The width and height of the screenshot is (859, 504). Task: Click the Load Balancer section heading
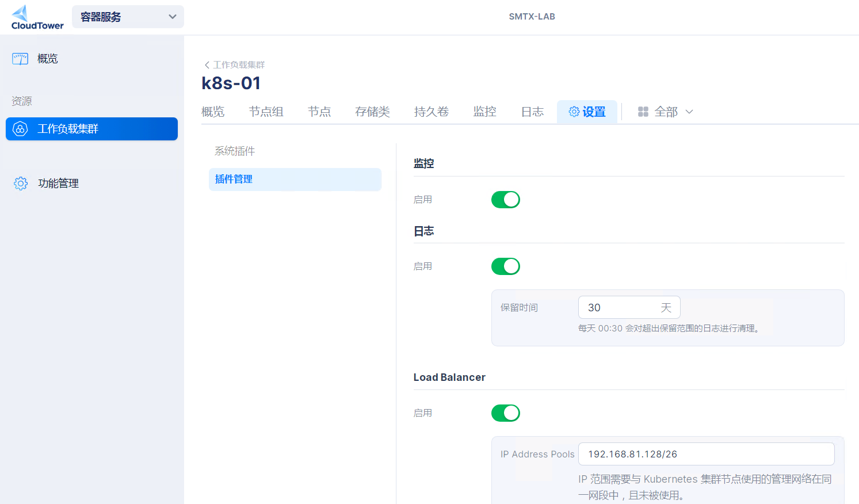(449, 377)
